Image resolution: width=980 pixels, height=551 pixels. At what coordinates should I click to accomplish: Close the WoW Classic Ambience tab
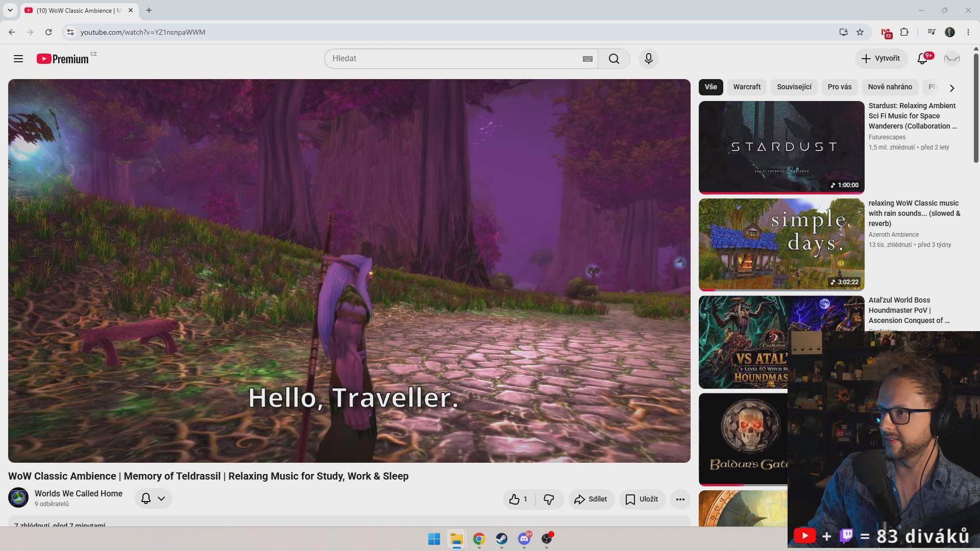click(131, 10)
